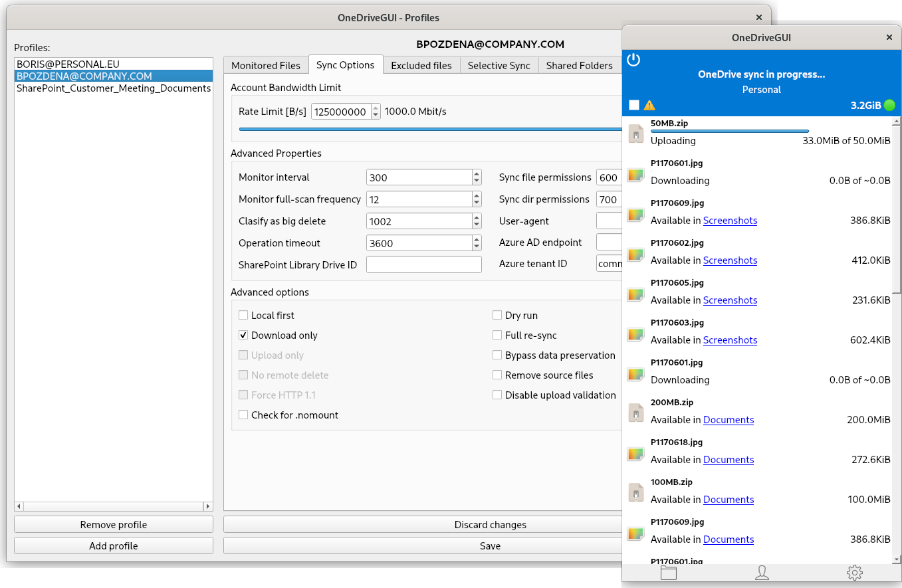Viewport: 902px width, 588px height.
Task: Click the right arrow of the Profiles list scrollbar
Action: (208, 506)
